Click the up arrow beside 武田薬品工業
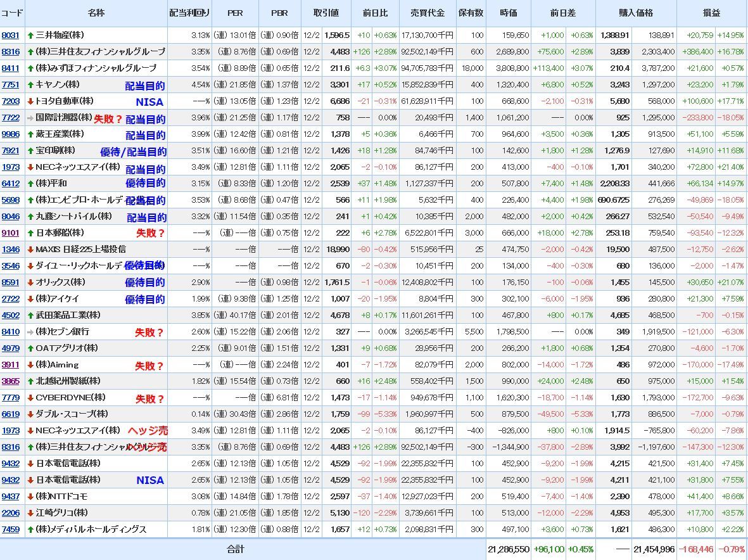Image resolution: width=748 pixels, height=560 pixels. (30, 315)
